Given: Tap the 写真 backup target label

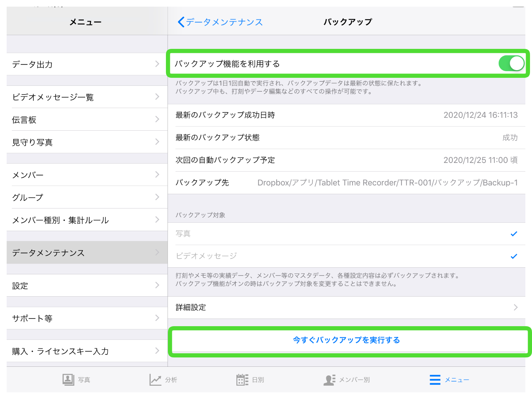Looking at the screenshot, I should [x=183, y=233].
